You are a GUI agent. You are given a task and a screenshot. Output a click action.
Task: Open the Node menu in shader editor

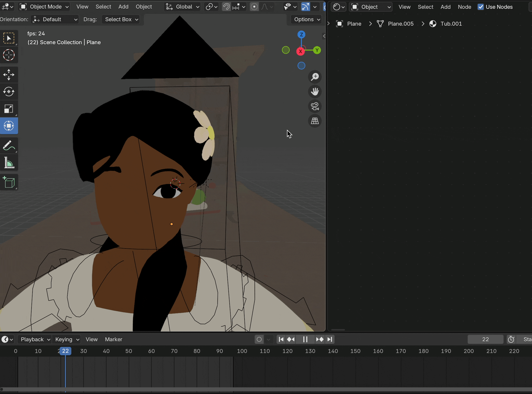point(464,7)
